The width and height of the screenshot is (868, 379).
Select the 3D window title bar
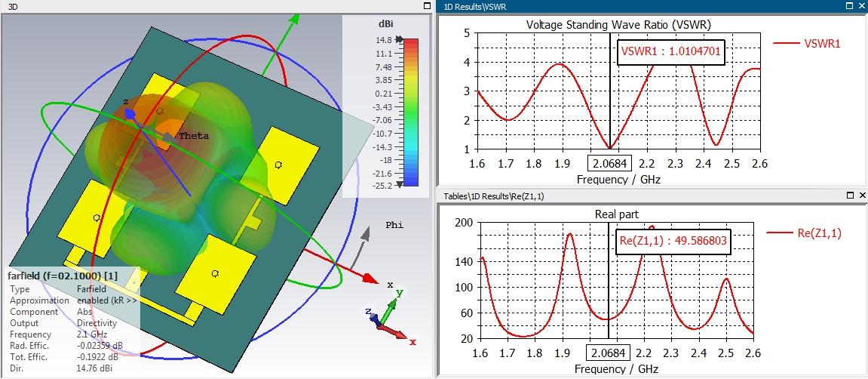(x=216, y=6)
